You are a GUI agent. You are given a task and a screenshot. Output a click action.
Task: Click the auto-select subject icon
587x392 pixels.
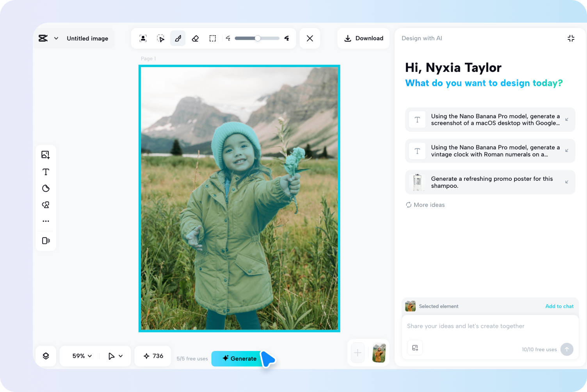[x=143, y=38]
